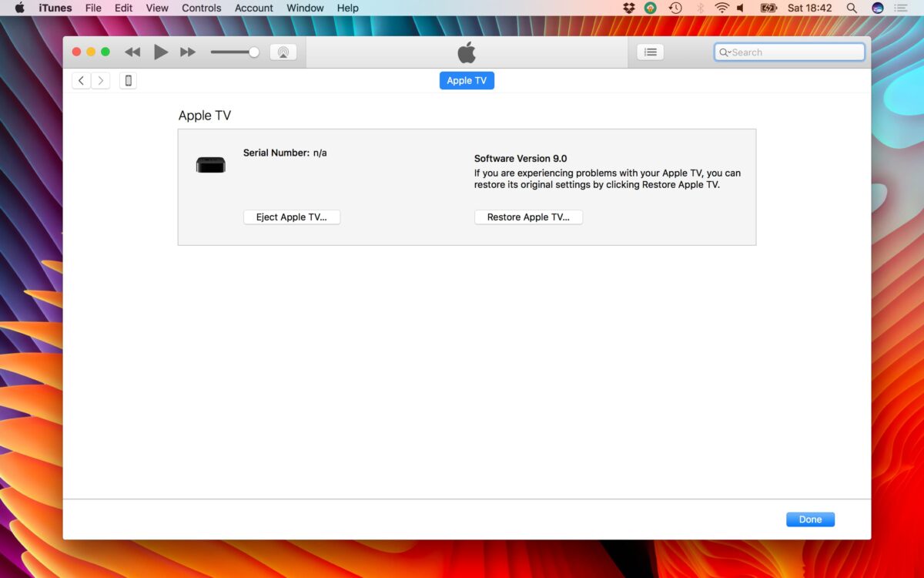The width and height of the screenshot is (924, 578).
Task: Open the Controls menu
Action: (202, 8)
